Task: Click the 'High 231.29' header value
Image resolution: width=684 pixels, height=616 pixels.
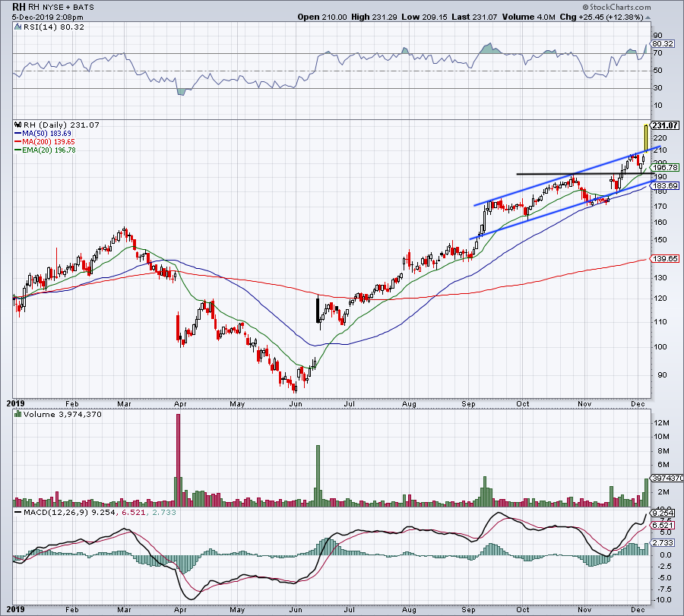Action: coord(374,17)
